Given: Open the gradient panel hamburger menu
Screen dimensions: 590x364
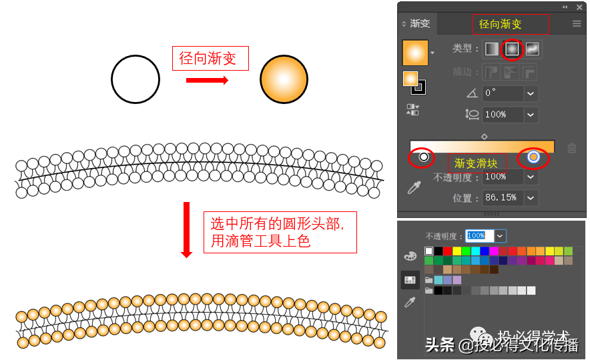Looking at the screenshot, I should point(577,24).
